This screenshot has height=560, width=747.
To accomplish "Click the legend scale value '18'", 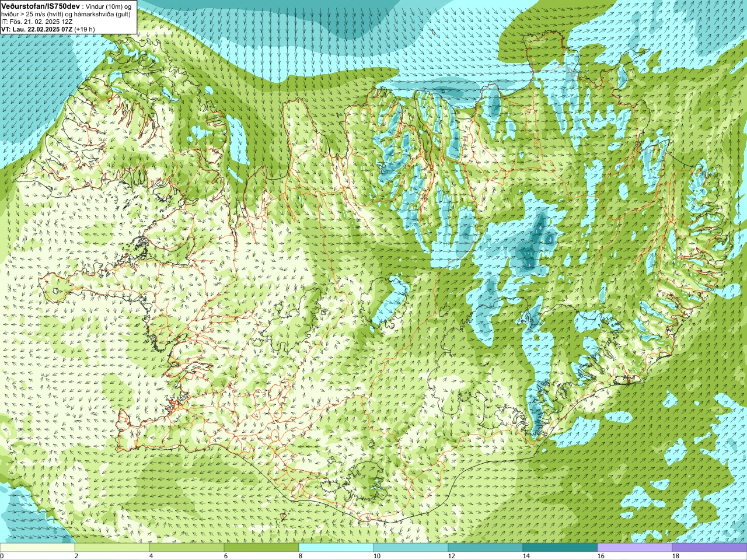I will pos(676,556).
